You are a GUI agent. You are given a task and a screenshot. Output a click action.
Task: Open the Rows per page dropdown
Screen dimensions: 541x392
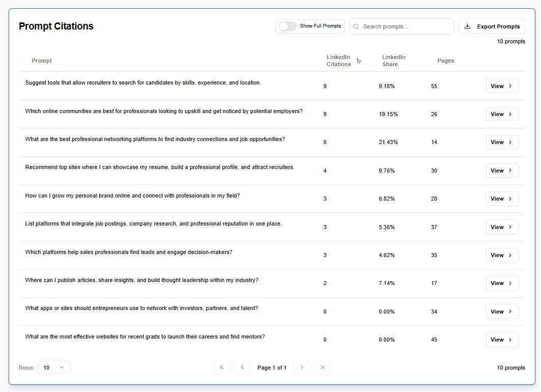tap(54, 368)
